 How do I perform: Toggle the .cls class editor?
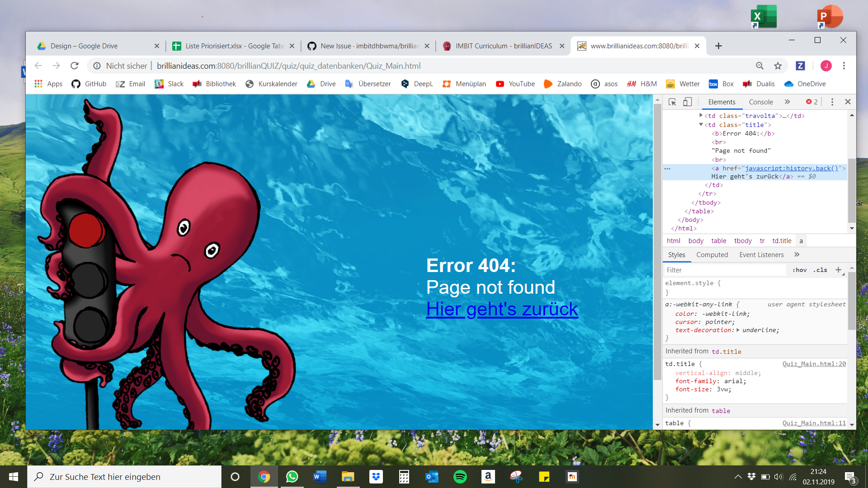click(x=820, y=270)
